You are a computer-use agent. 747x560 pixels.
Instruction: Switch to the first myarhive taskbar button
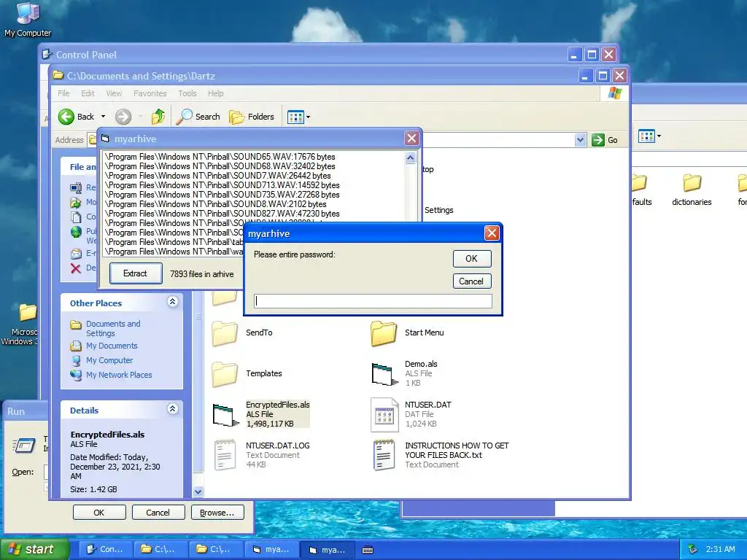point(271,549)
